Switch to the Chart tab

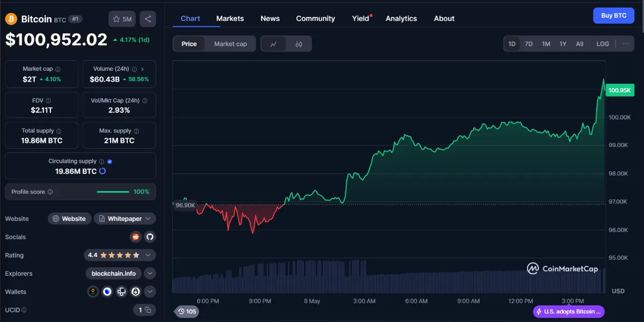[191, 18]
